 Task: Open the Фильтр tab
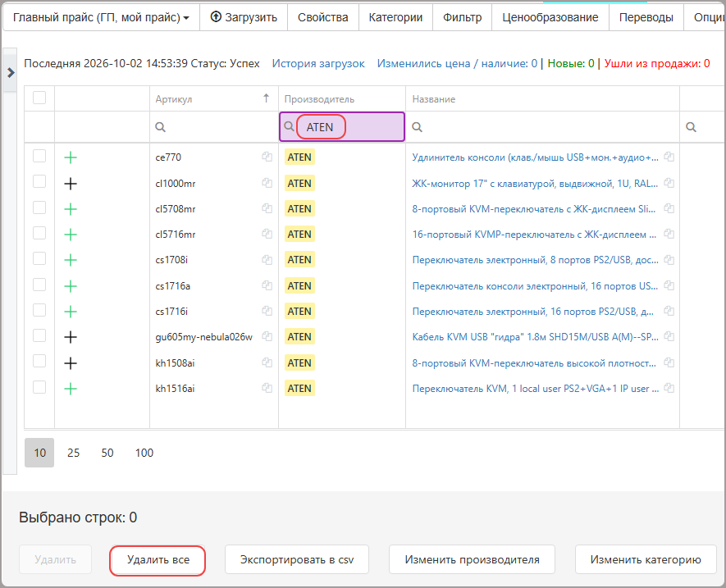coord(462,17)
